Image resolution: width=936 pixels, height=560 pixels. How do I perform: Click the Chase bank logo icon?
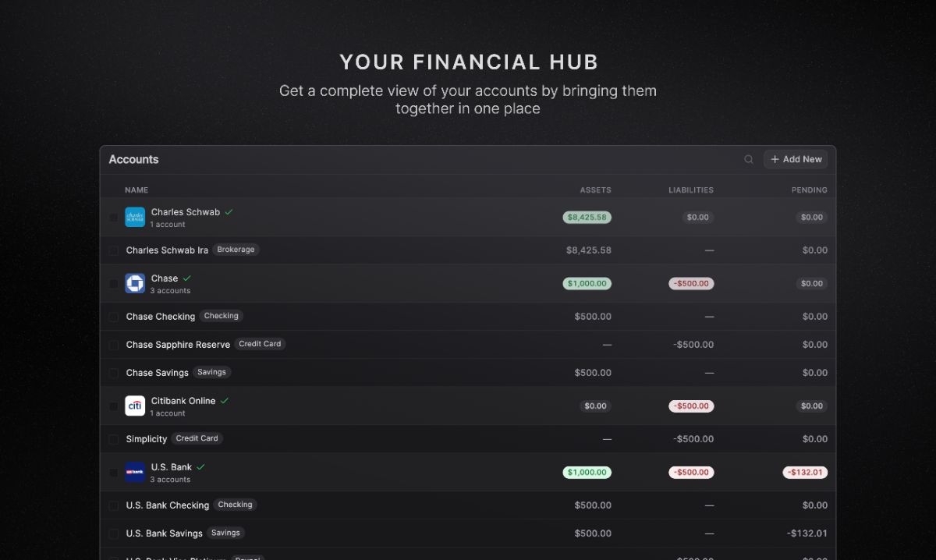(x=135, y=283)
